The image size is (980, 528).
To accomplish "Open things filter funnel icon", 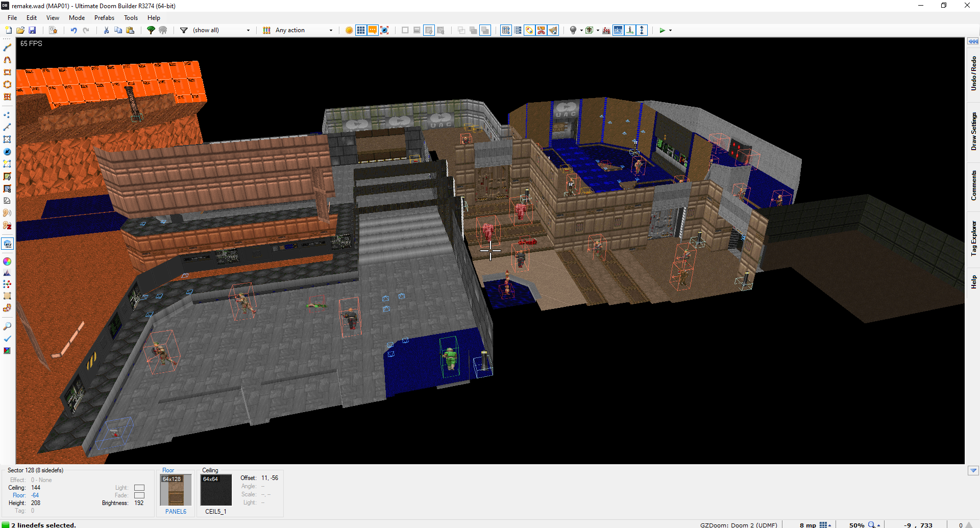I will pyautogui.click(x=184, y=30).
